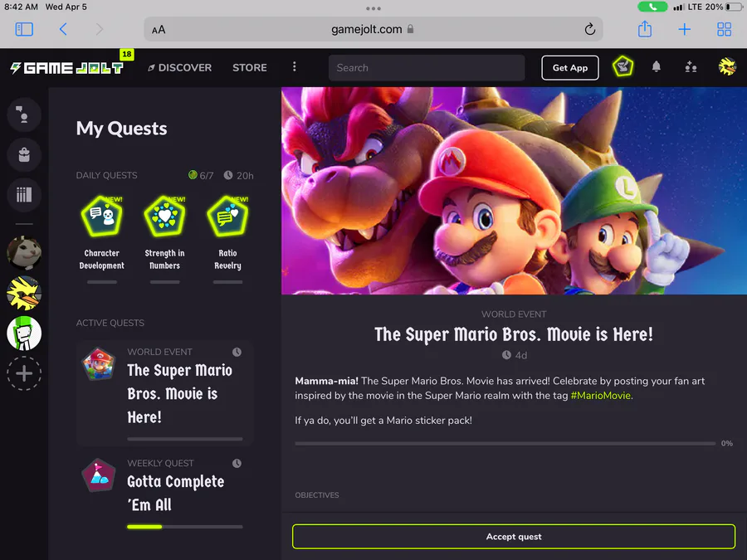Screen dimensions: 747x560
Task: Open friends list icon in header
Action: [x=691, y=67]
